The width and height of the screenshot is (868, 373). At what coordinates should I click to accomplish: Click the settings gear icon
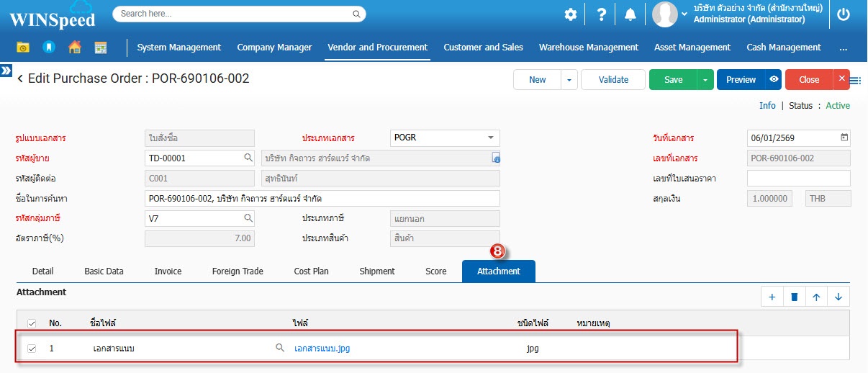click(571, 14)
